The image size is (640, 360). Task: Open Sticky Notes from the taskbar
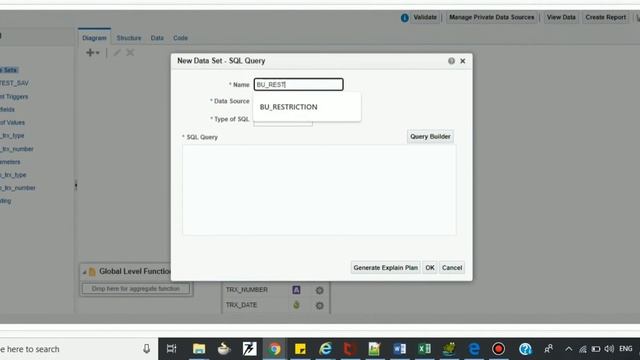(x=300, y=349)
